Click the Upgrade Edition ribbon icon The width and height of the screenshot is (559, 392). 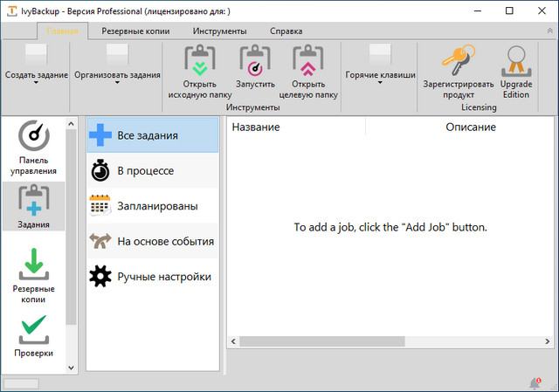point(515,63)
